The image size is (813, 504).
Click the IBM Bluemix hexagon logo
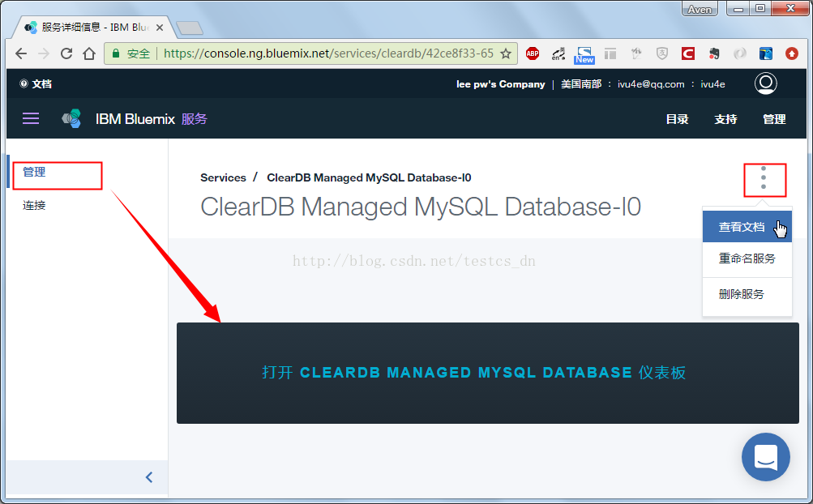(71, 119)
